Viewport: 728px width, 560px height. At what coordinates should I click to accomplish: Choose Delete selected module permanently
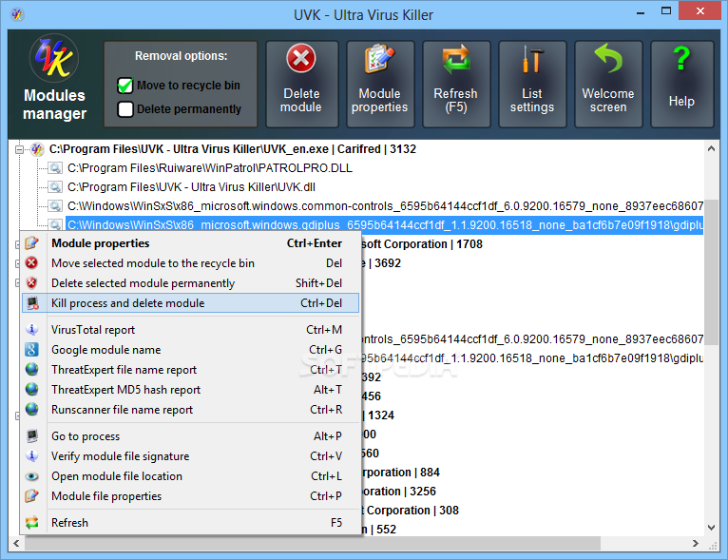[x=190, y=283]
